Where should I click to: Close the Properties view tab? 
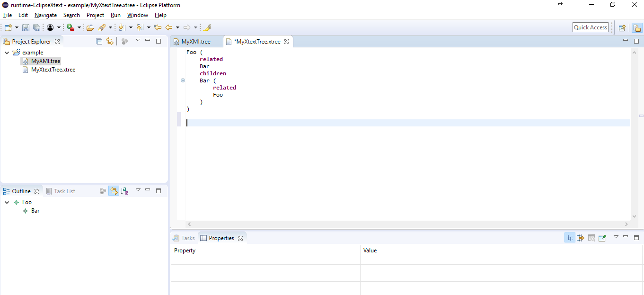point(240,238)
